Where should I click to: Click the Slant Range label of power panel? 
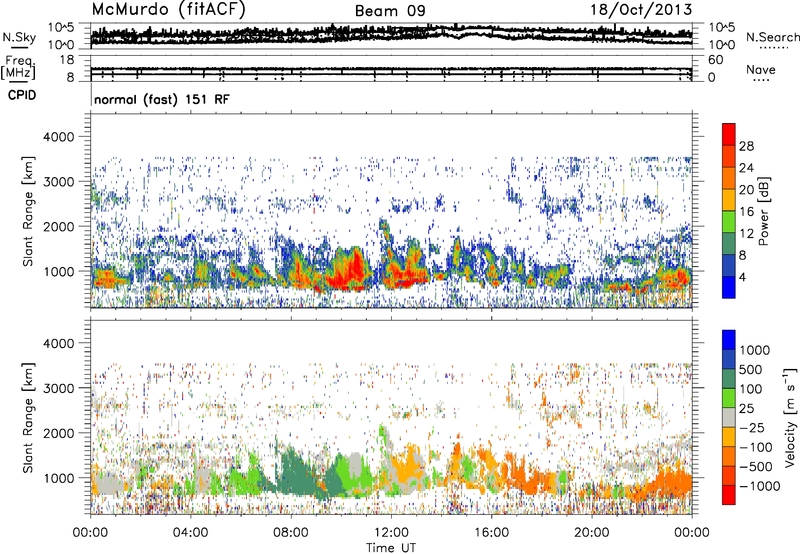point(28,211)
